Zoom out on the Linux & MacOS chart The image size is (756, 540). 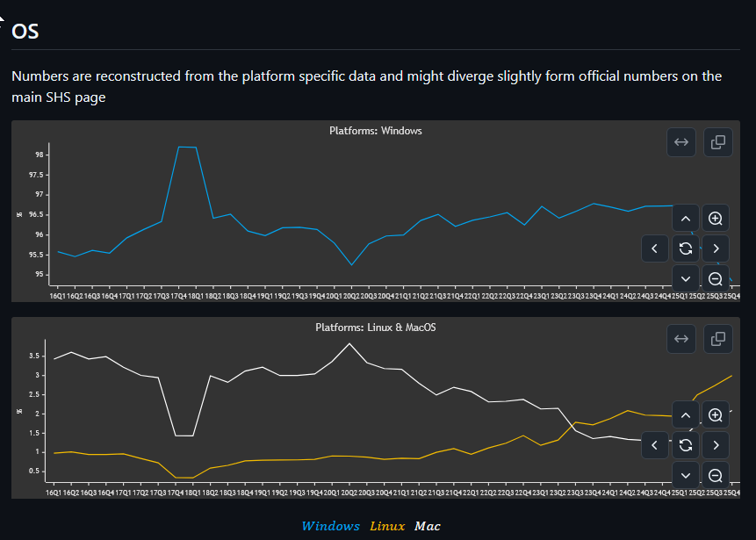click(x=716, y=474)
